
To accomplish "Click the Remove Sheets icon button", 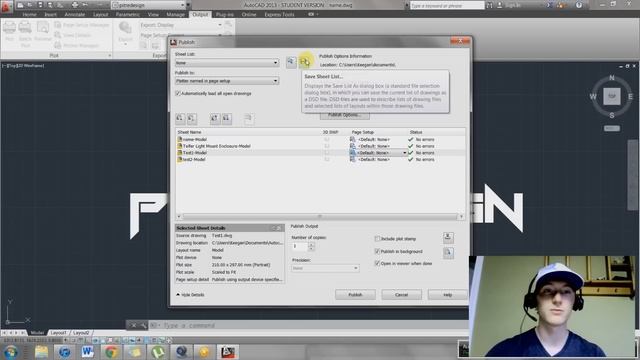I will click(192, 118).
